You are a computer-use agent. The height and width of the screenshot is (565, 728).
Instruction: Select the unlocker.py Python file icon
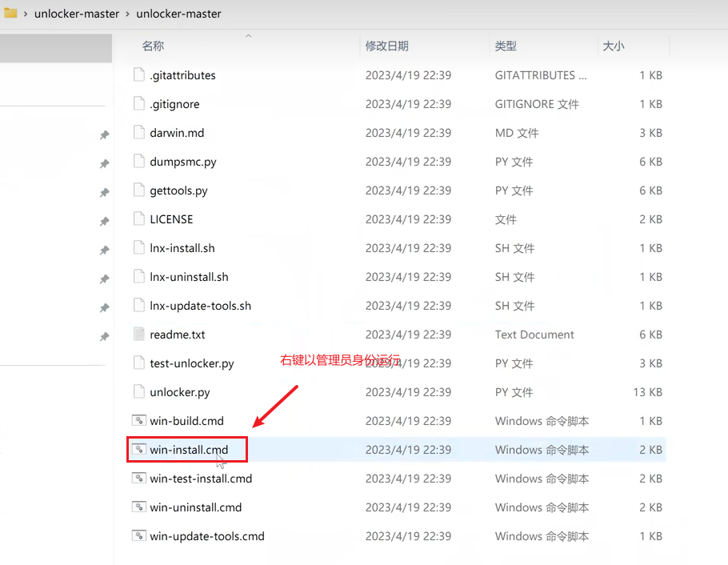tap(138, 391)
